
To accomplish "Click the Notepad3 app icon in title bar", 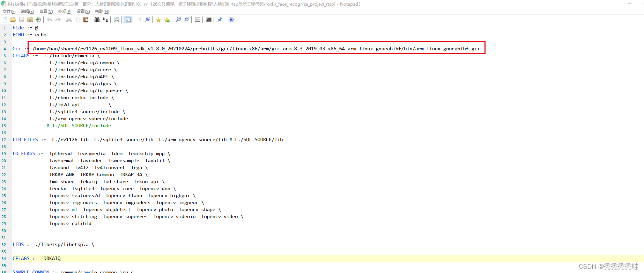I will [x=3, y=4].
